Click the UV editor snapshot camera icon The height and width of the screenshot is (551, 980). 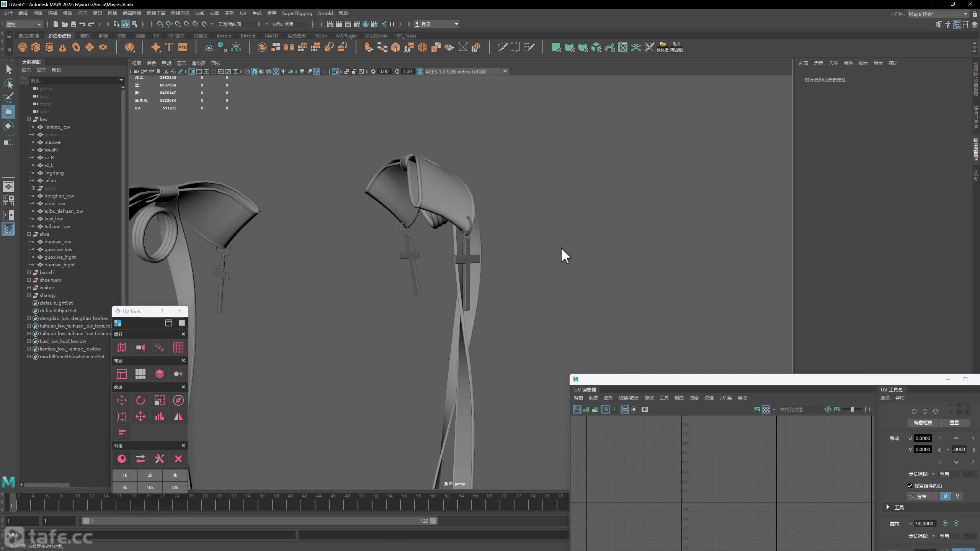click(645, 409)
